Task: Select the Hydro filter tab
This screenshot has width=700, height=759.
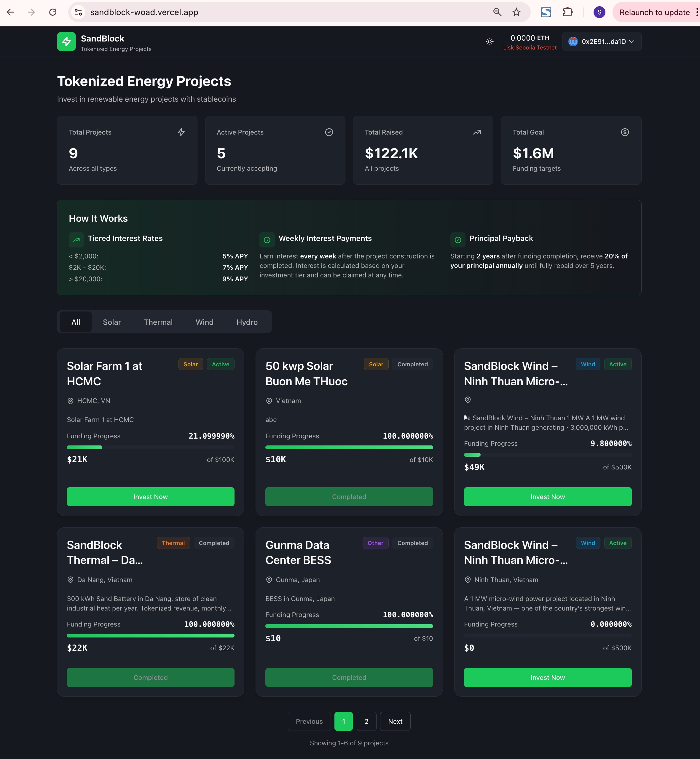Action: coord(247,322)
